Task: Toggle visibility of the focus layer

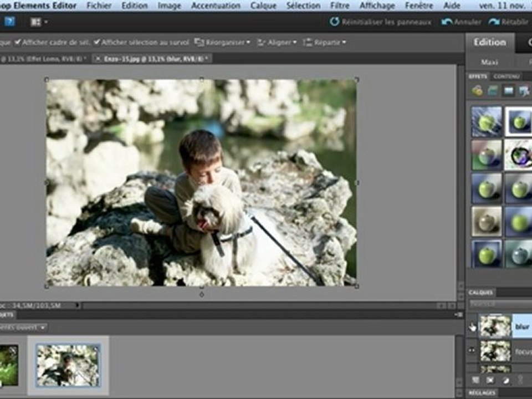Action: click(x=472, y=350)
